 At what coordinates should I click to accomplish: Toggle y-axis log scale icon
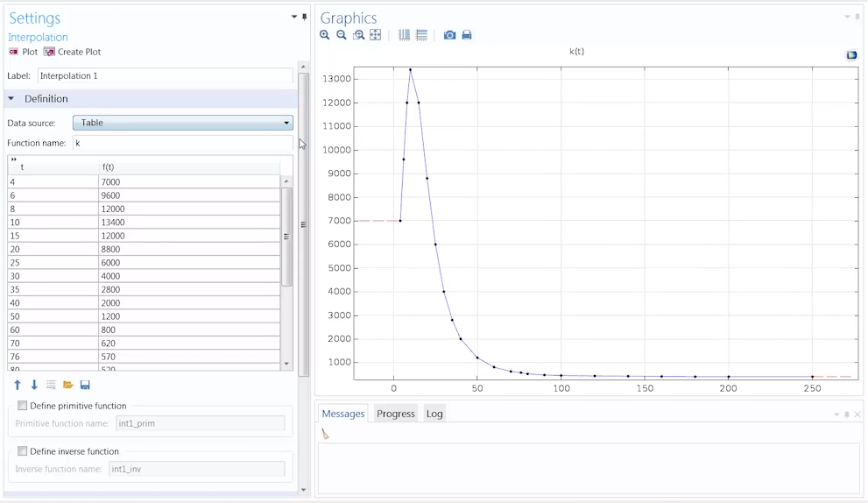click(x=421, y=35)
